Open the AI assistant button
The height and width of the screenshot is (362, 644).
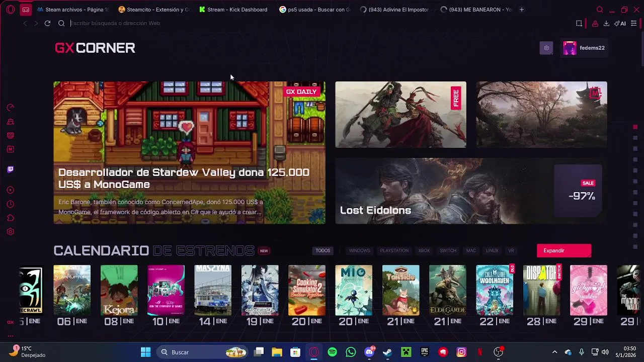tap(620, 23)
